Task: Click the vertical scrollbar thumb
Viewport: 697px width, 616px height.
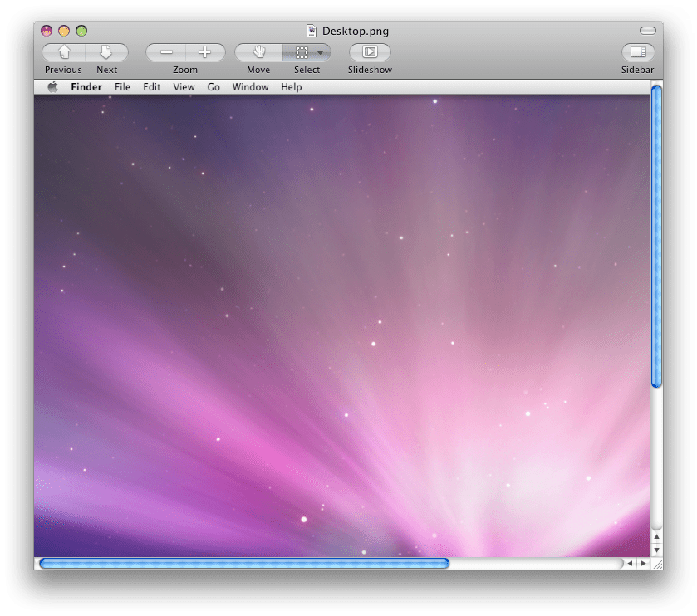Action: click(656, 237)
